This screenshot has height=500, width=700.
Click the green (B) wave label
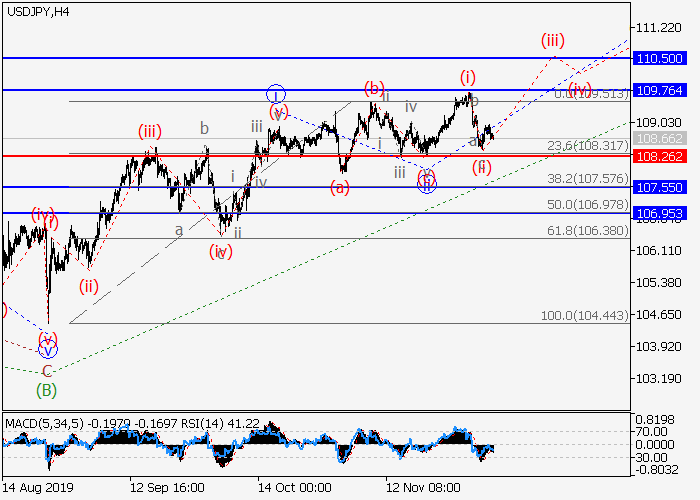pyautogui.click(x=46, y=389)
